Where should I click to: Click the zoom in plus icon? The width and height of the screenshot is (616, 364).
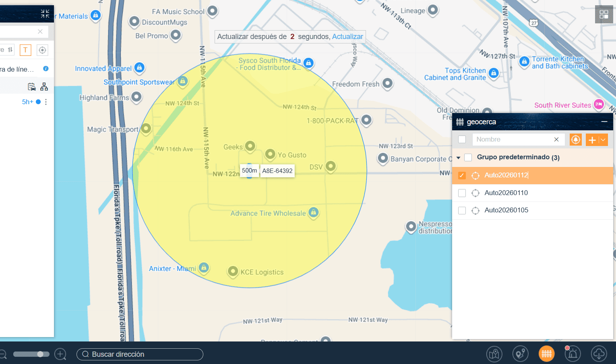(x=60, y=354)
